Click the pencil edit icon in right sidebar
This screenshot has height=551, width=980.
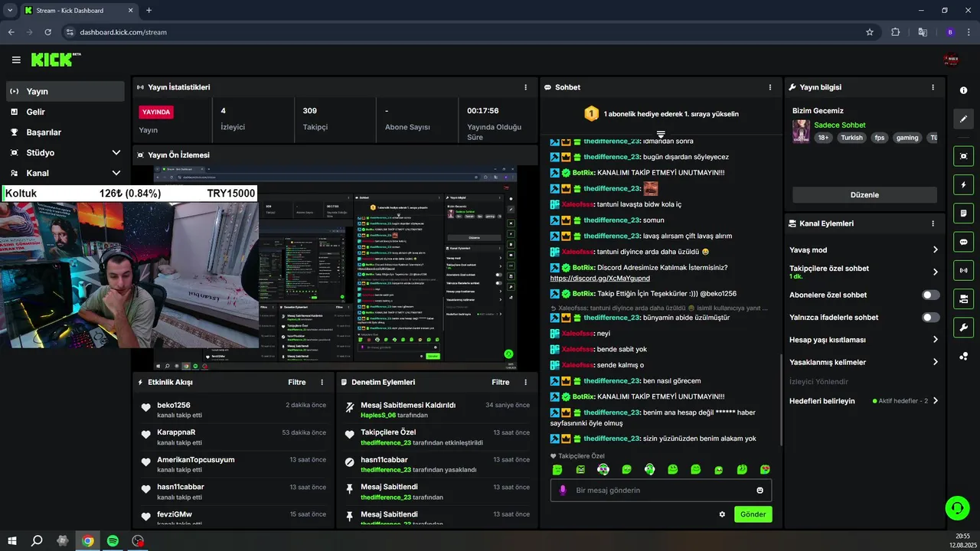963,119
